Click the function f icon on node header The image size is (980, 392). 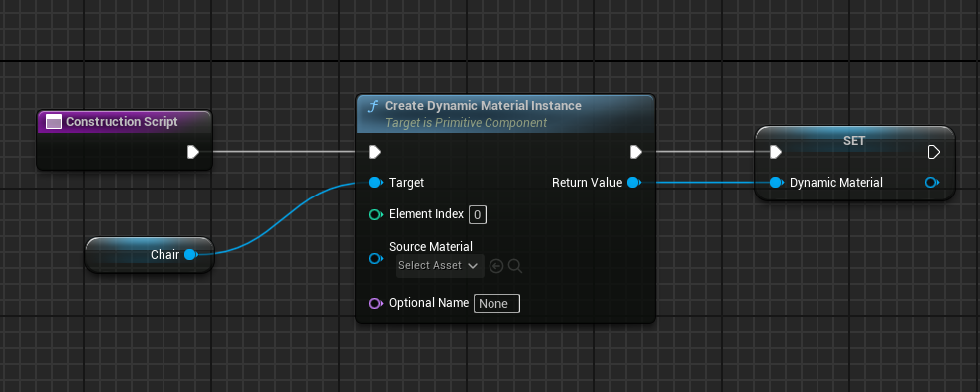tap(373, 106)
